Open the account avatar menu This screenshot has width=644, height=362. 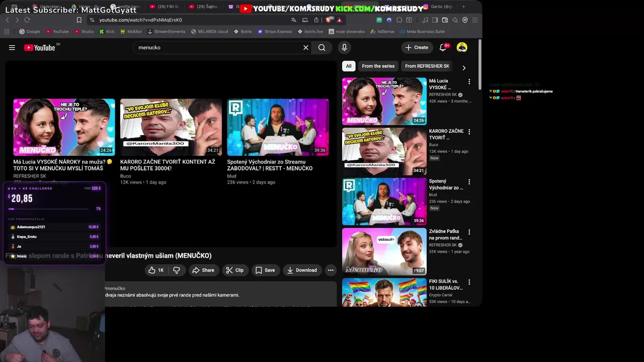coord(462,48)
